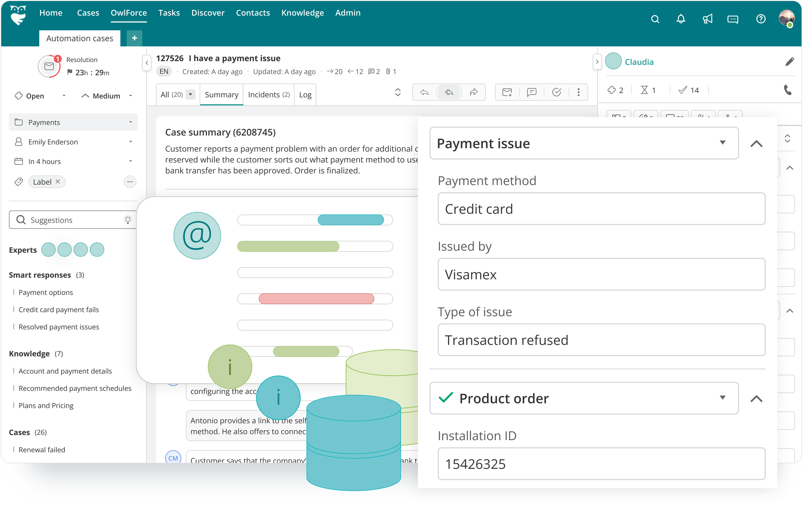Collapse the Payment issue section chevron
Viewport: 803px width, 532px height.
757,143
